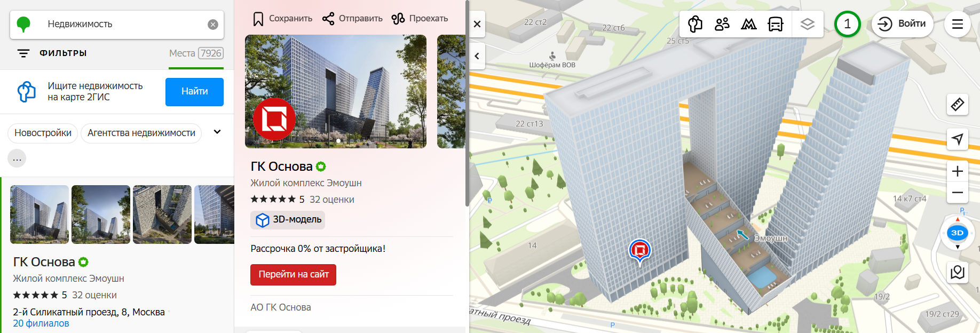Zoom in the map with plus

tap(958, 171)
